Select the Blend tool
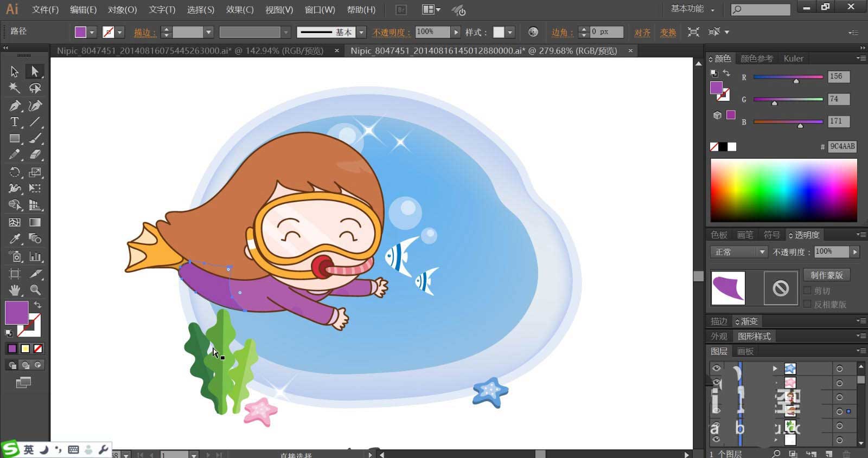868x458 pixels. 35,239
